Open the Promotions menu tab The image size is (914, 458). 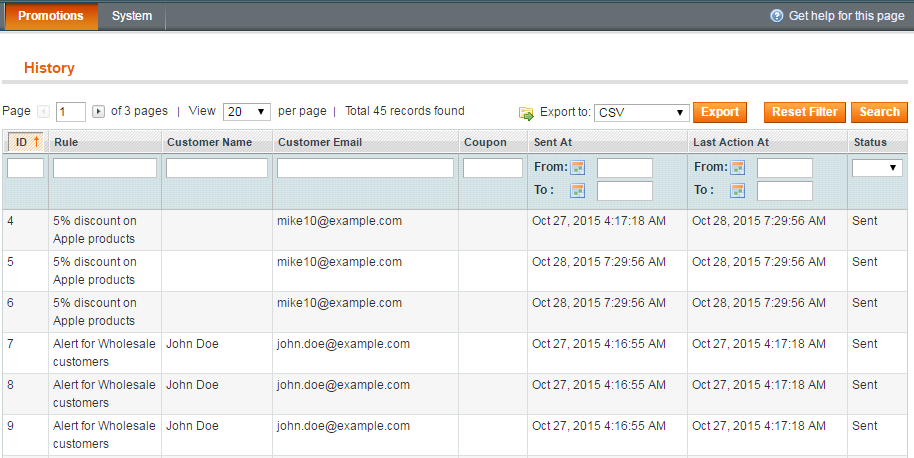point(51,16)
